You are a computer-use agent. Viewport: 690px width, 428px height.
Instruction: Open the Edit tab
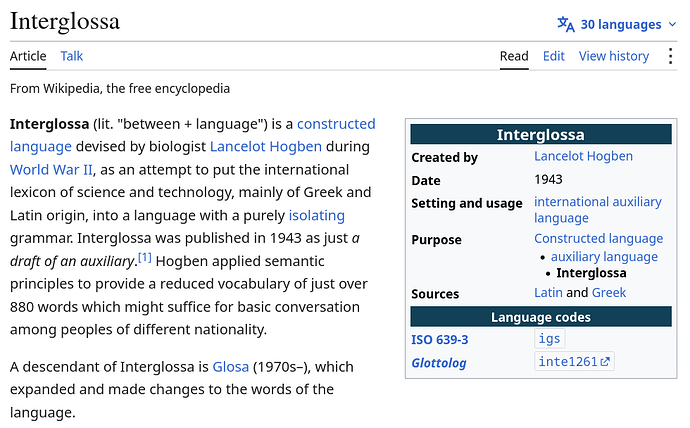(554, 56)
